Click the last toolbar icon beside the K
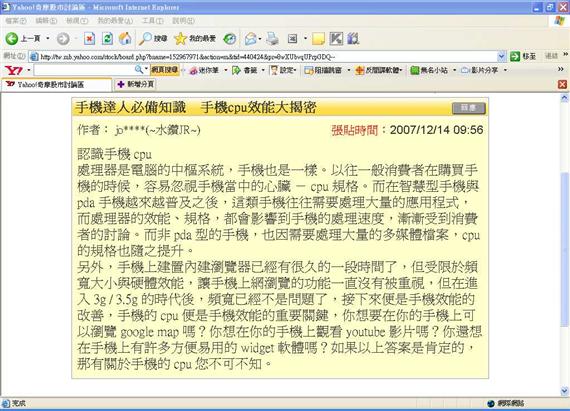The height and width of the screenshot is (411, 570). 353,39
